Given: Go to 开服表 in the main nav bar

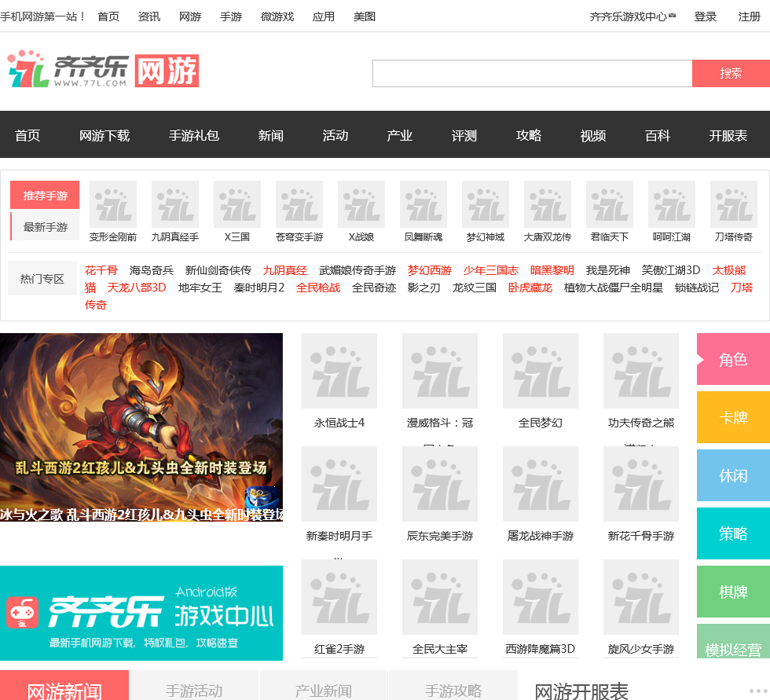Looking at the screenshot, I should pos(728,135).
